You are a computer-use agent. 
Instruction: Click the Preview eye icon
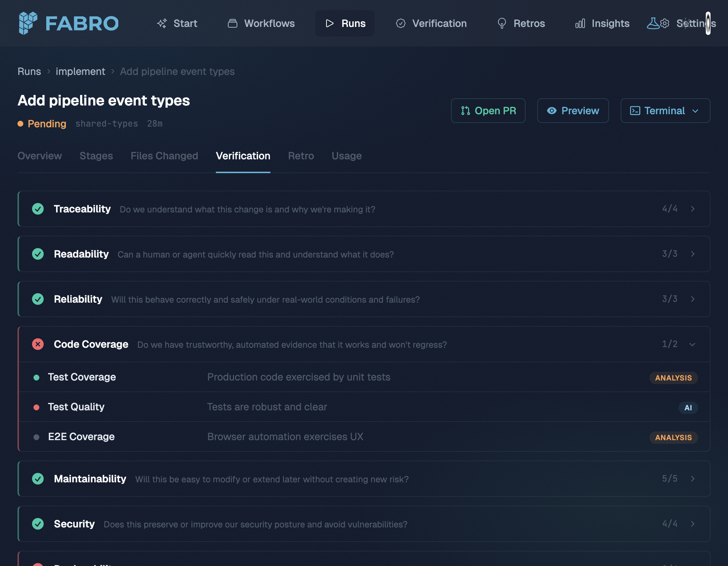point(552,111)
